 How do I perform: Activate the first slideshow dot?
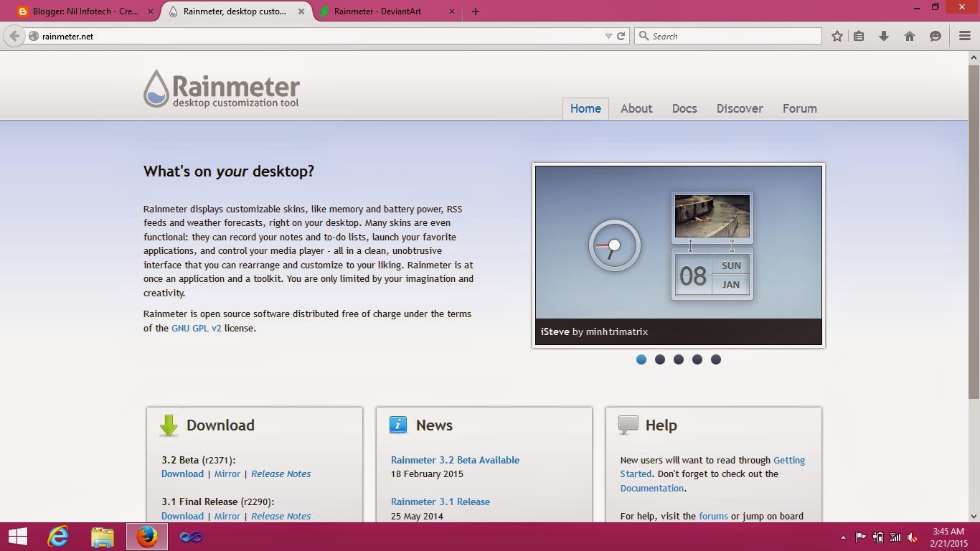point(641,359)
